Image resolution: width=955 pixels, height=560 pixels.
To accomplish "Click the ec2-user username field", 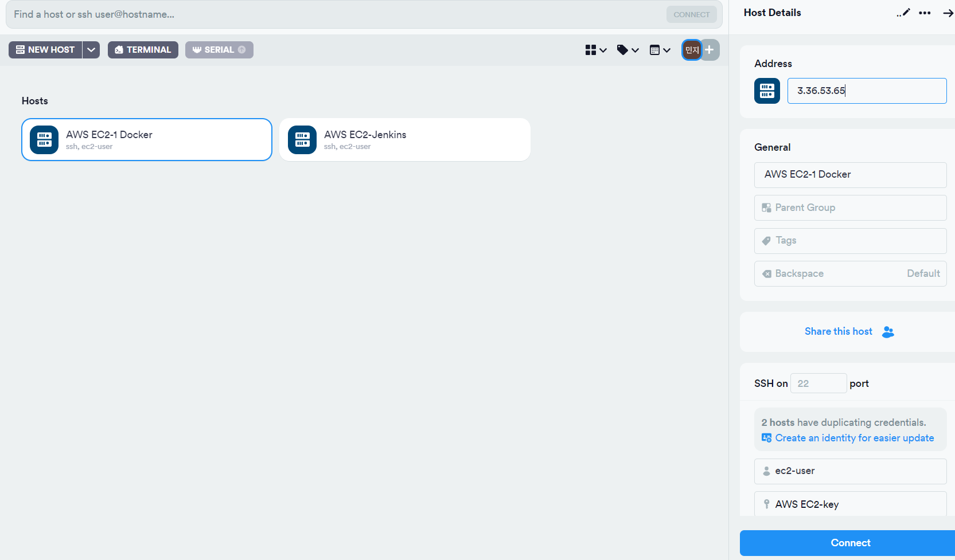I will click(850, 471).
